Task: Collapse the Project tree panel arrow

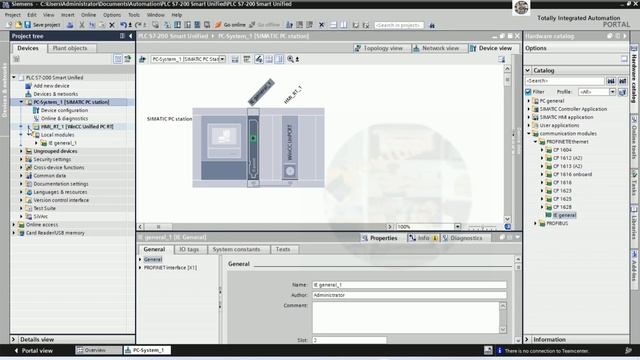Action: click(x=131, y=36)
